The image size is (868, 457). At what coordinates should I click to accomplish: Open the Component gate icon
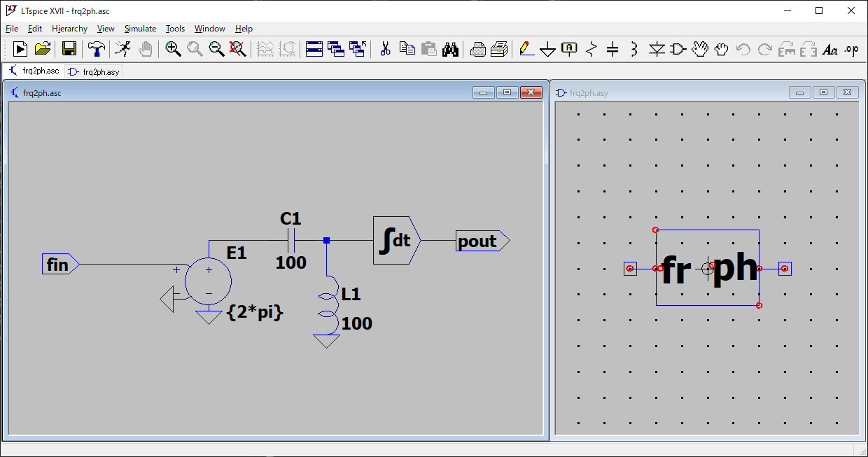[678, 49]
